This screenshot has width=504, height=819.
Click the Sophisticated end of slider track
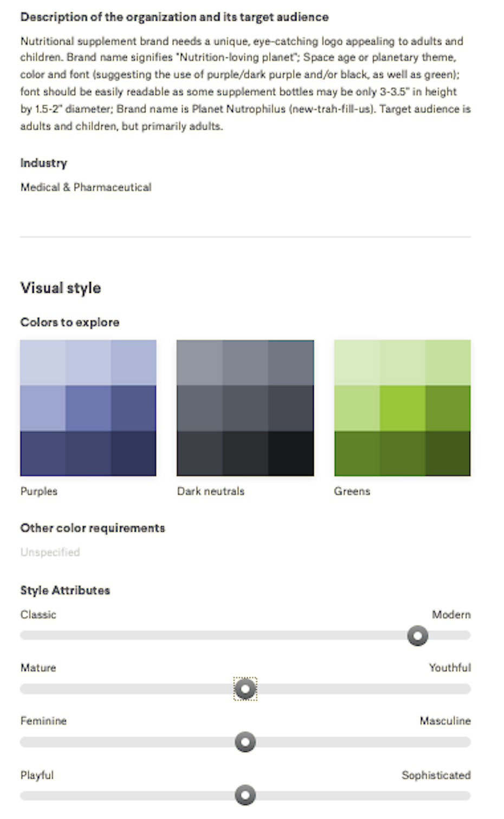tap(463, 795)
